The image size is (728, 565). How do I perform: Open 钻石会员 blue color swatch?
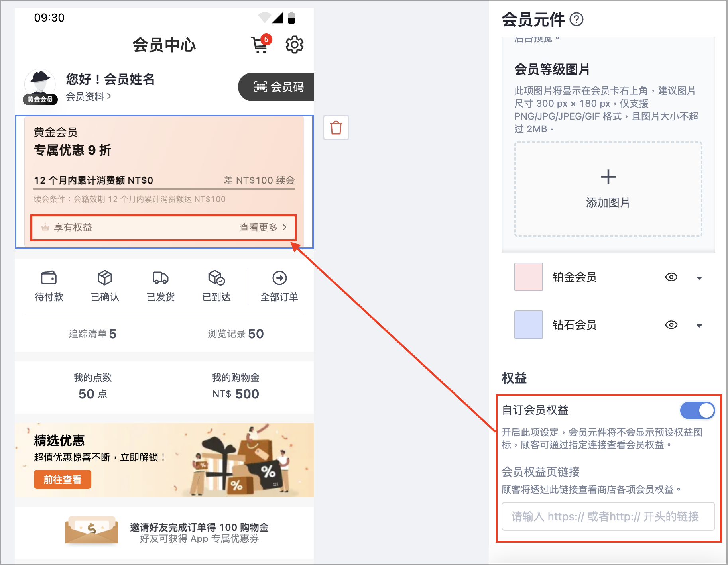click(x=529, y=325)
